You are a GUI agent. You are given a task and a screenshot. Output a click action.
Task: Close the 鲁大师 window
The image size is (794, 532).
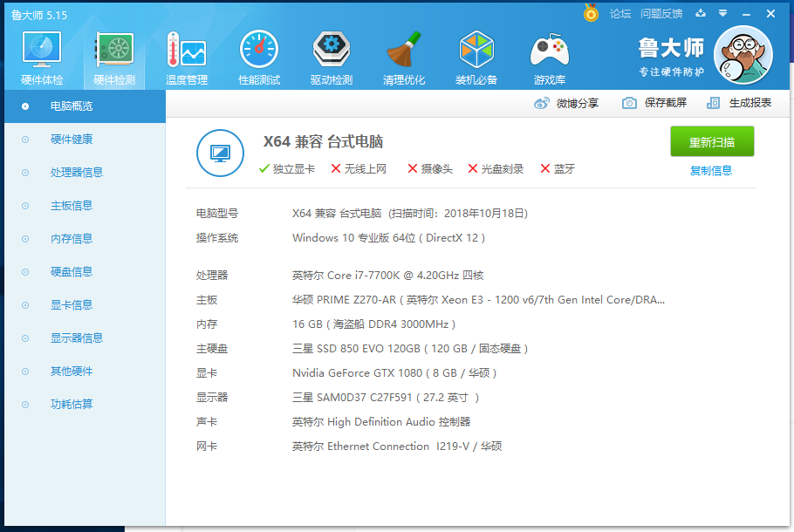click(770, 14)
